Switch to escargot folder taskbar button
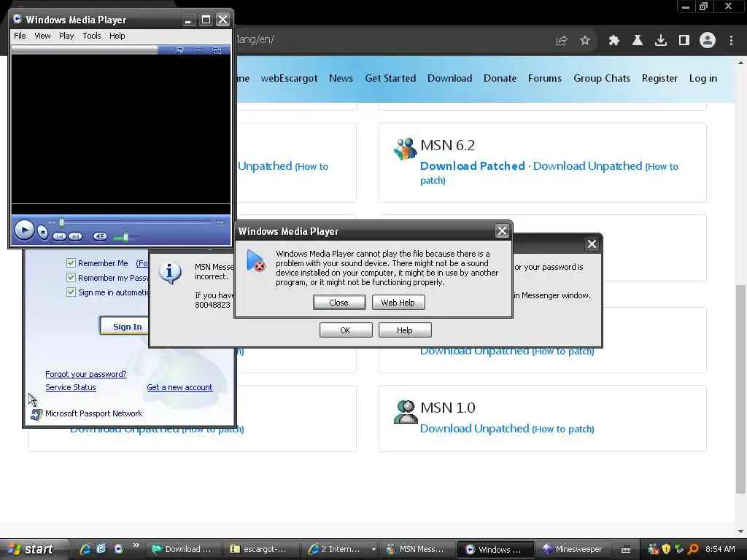The height and width of the screenshot is (560, 747). [x=260, y=550]
